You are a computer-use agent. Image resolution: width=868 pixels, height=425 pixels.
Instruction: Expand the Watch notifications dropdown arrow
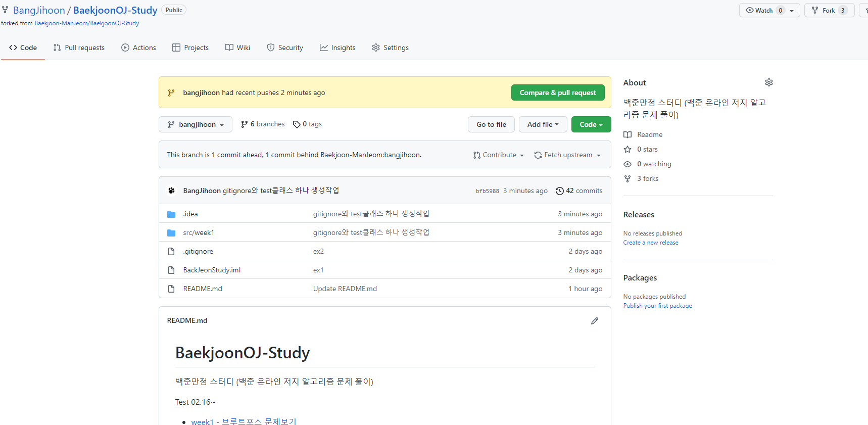tap(792, 11)
